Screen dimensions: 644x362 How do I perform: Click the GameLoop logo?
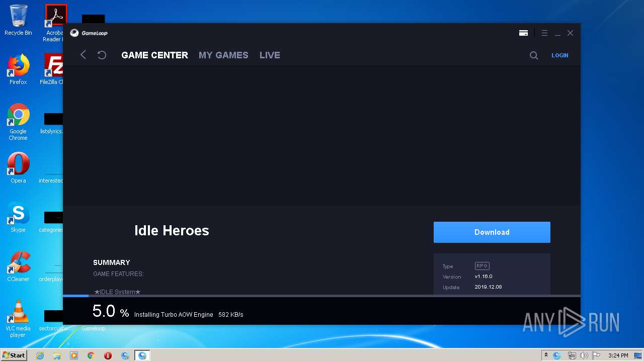(x=89, y=33)
